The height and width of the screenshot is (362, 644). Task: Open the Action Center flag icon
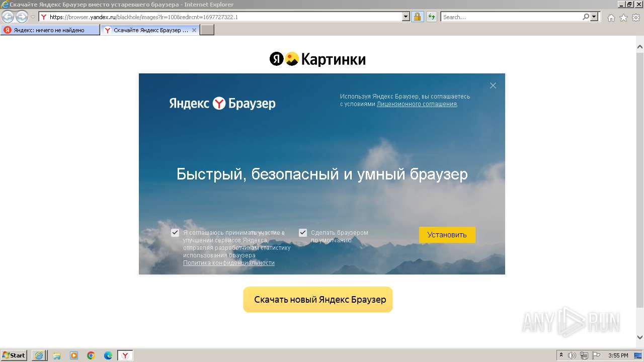pyautogui.click(x=596, y=355)
